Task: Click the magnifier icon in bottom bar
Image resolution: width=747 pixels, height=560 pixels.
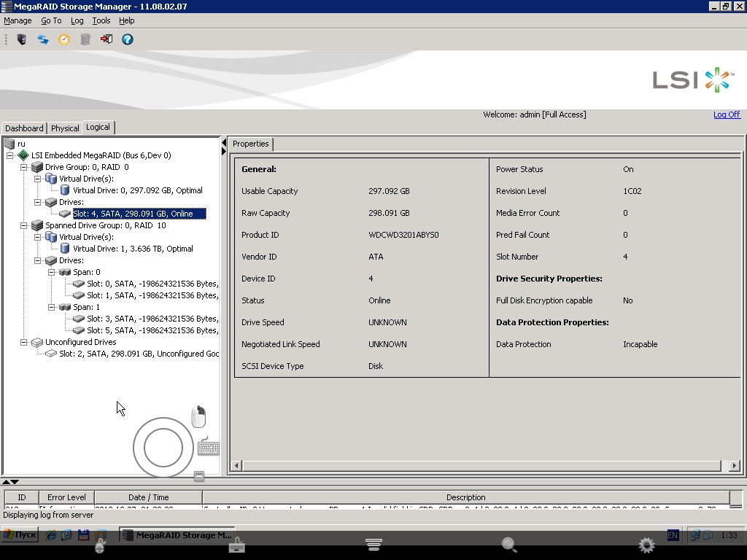Action: 509,545
